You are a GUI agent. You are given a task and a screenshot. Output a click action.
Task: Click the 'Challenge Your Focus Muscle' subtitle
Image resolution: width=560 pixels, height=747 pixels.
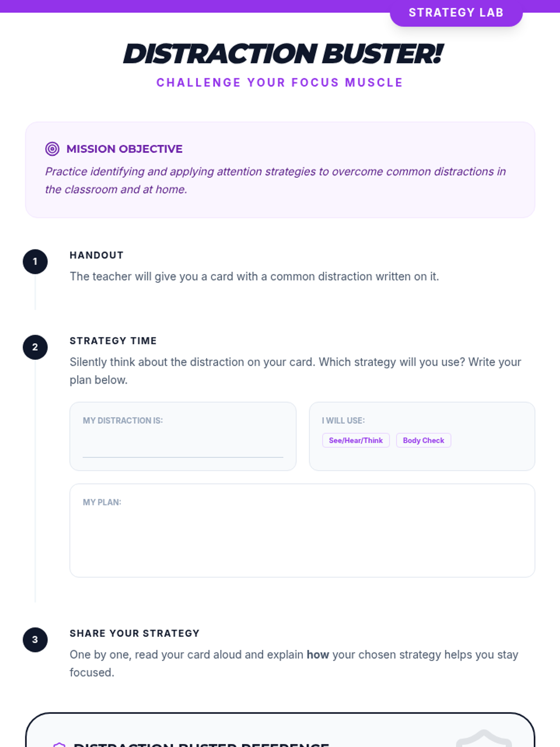pos(280,83)
